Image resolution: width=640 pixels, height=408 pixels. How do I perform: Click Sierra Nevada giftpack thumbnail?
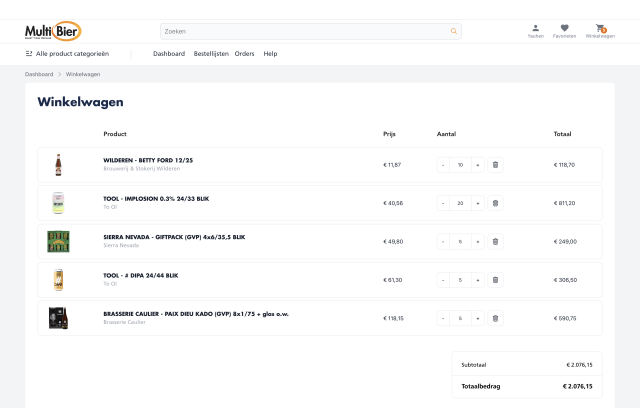point(58,242)
